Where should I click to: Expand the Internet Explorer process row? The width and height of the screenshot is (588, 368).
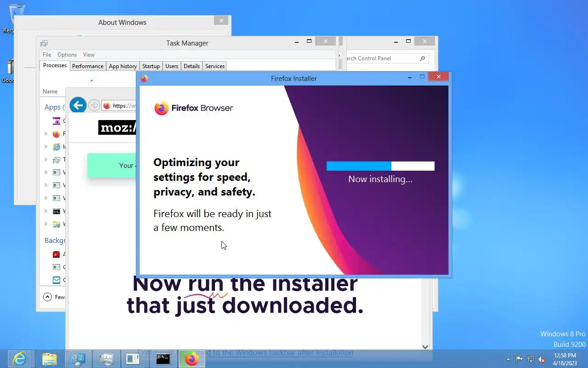(46, 147)
